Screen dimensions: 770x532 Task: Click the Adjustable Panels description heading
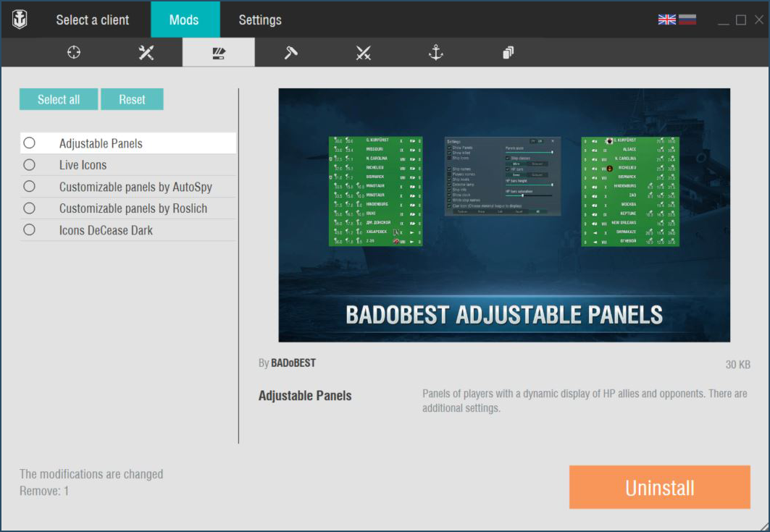click(305, 396)
